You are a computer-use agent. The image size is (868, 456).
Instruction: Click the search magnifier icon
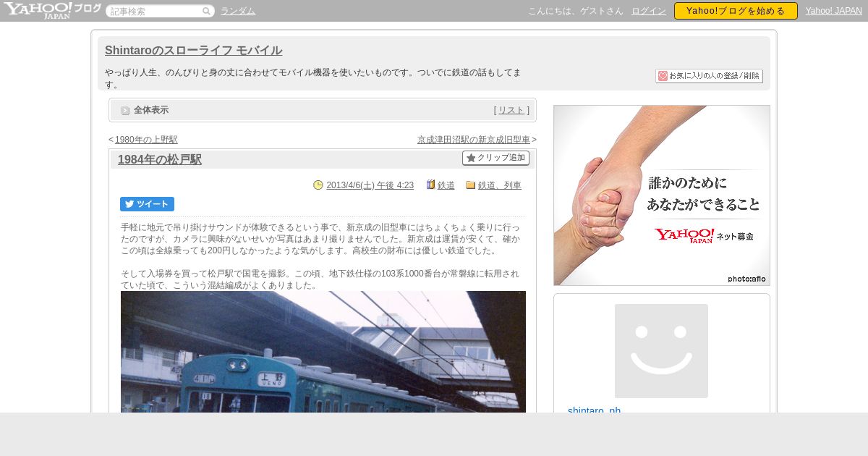tap(206, 11)
